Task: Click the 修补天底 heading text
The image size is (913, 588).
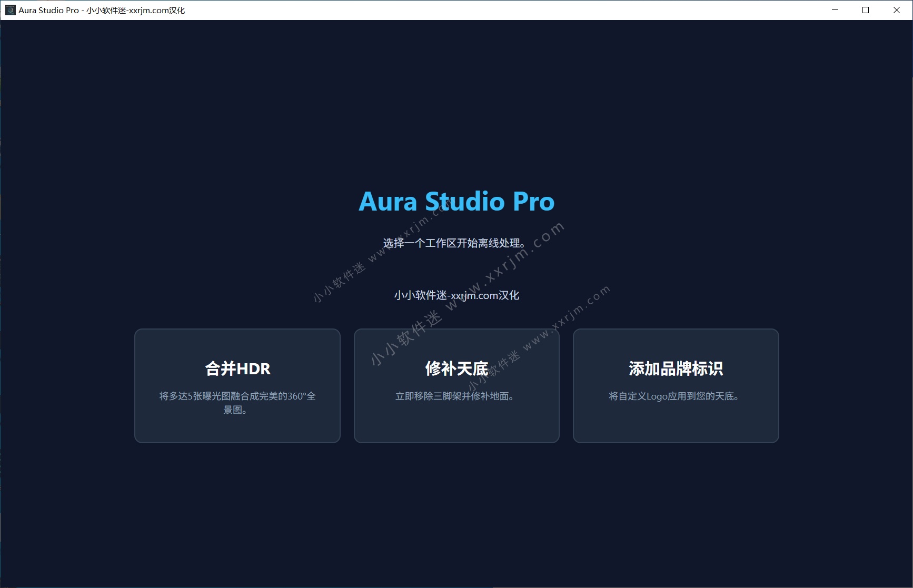Action: click(456, 369)
